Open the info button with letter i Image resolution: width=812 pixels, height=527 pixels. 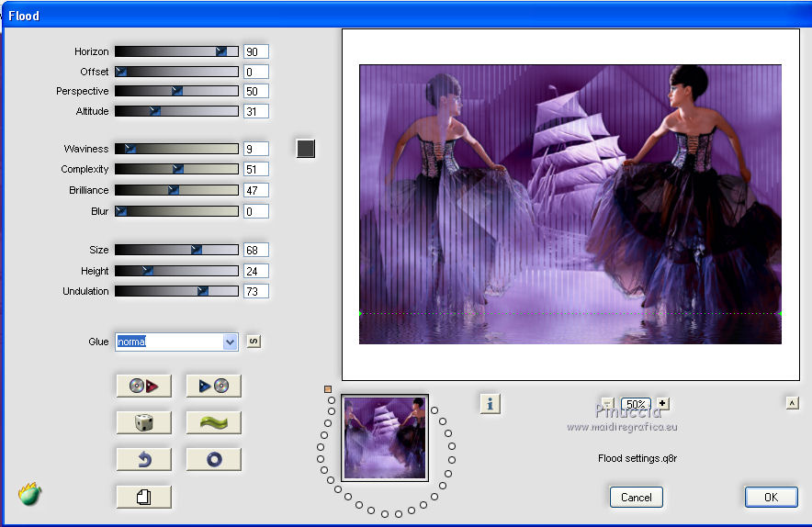pos(490,404)
